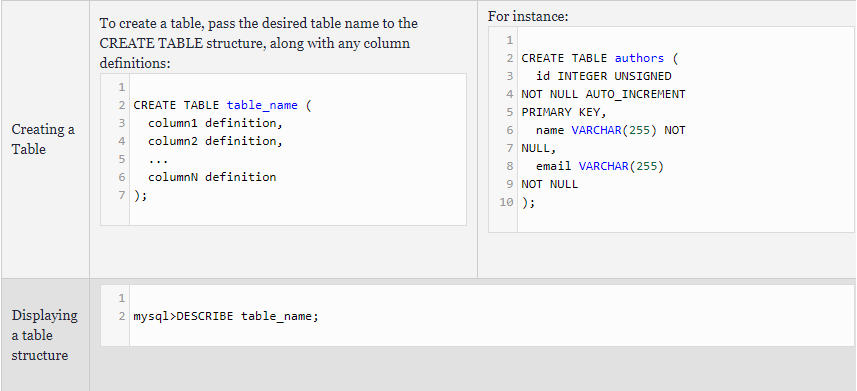Screen dimensions: 857x391
Task: Click the blue 'authors' table name
Action: click(639, 58)
